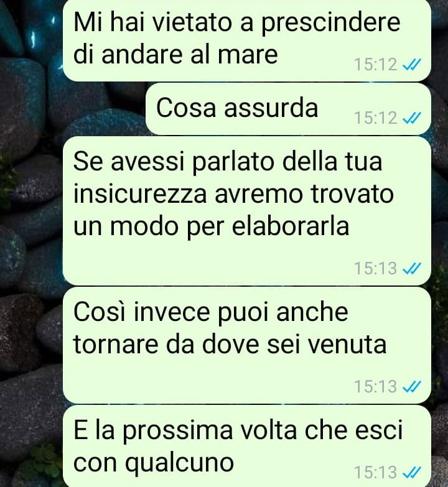The image size is (448, 487).
Task: Click the read receipt ticks on the 'sei venuta' message
Action: (x=412, y=387)
